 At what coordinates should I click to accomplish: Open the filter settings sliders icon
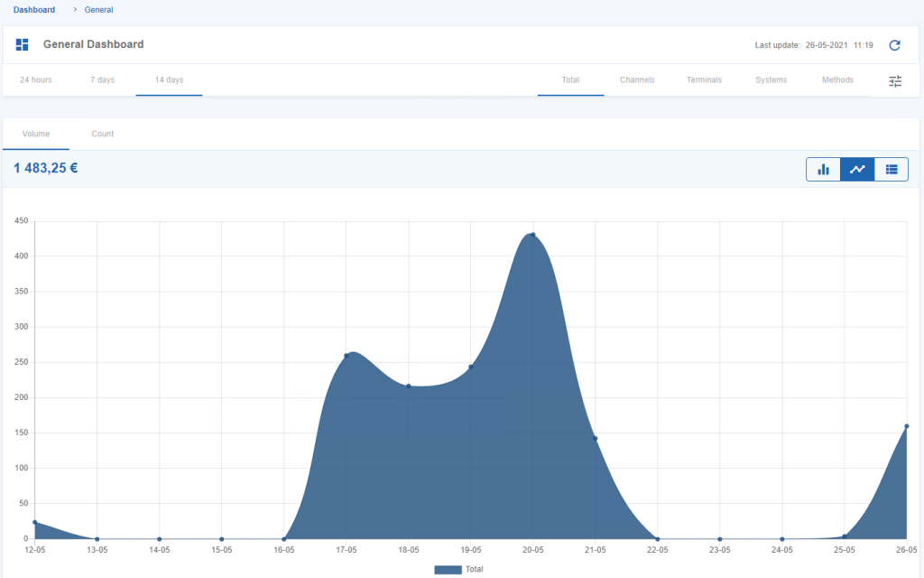(x=895, y=81)
